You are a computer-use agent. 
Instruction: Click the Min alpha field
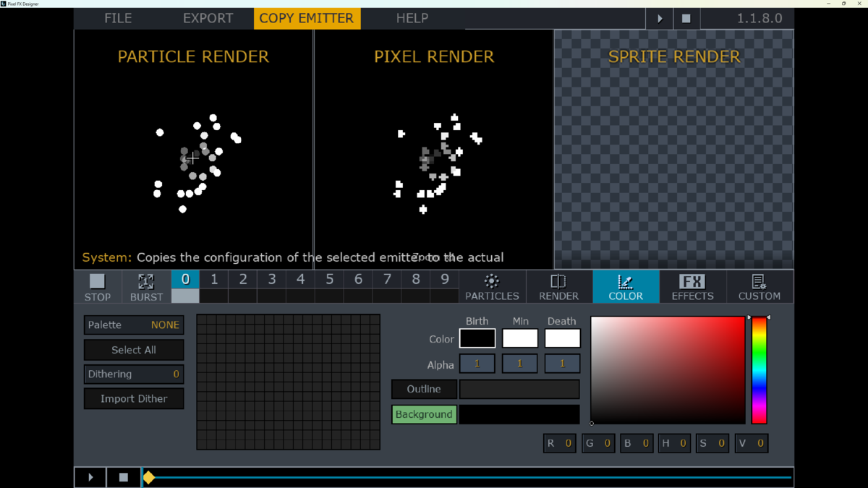click(x=520, y=364)
